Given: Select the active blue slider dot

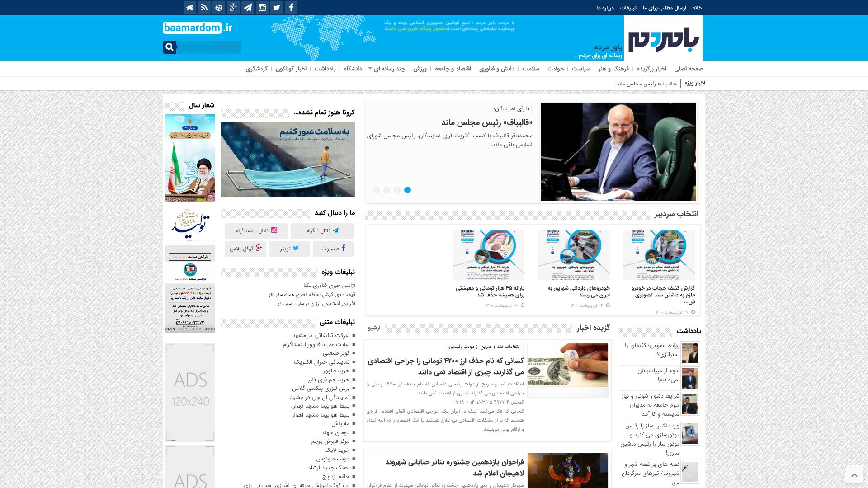Looking at the screenshot, I should (407, 190).
